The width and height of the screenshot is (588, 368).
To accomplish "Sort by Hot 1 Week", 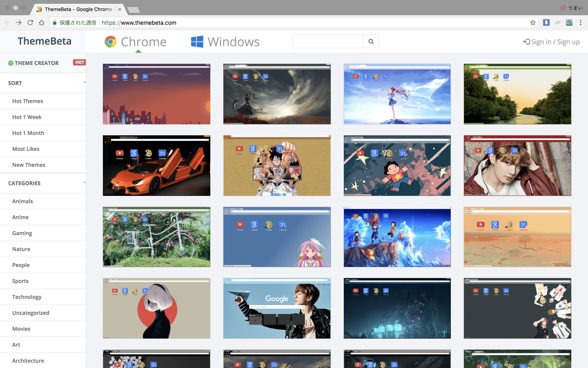I will point(27,117).
